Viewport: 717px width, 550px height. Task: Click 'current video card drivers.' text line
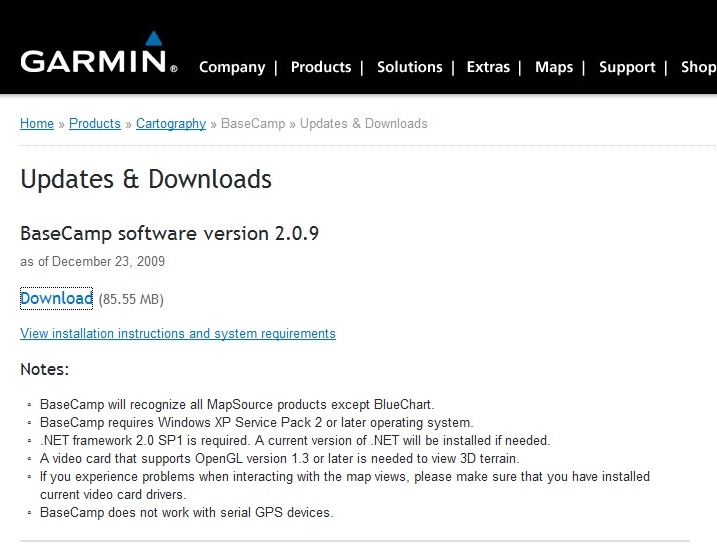pyautogui.click(x=113, y=495)
